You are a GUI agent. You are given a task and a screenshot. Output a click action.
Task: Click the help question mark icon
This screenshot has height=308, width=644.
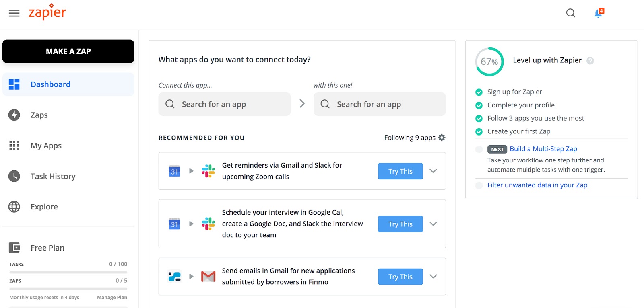[590, 61]
